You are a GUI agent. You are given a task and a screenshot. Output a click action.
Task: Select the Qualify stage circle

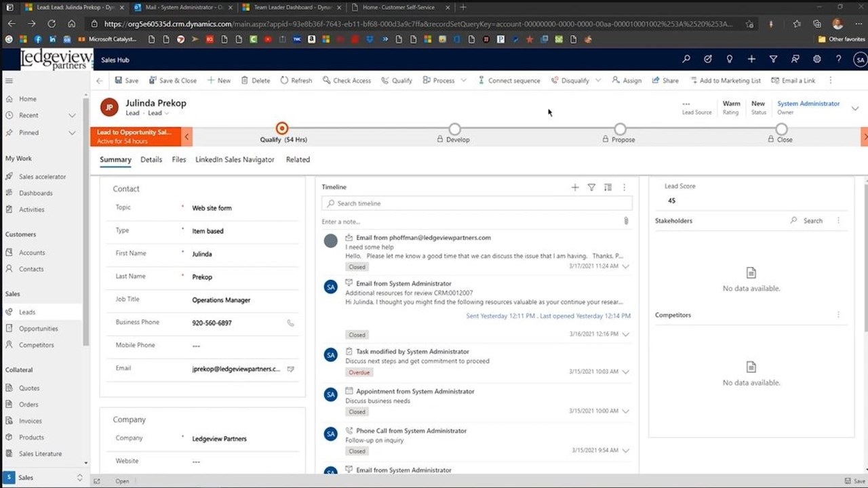282,128
